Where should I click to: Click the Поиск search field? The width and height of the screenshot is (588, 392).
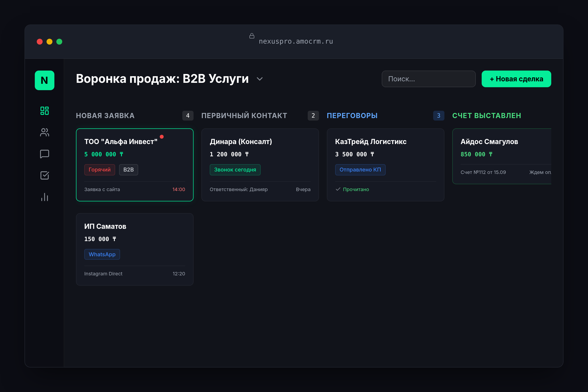click(429, 79)
